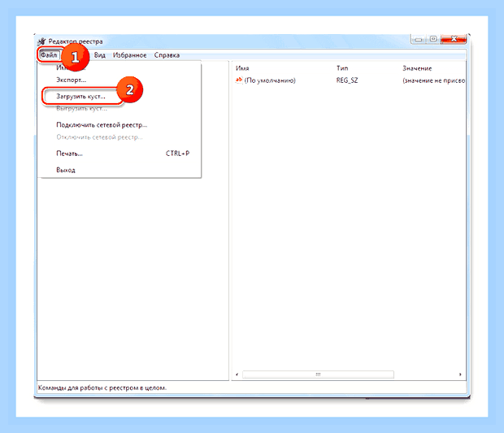504x433 pixels.
Task: Open the Справка menu
Action: click(x=167, y=55)
